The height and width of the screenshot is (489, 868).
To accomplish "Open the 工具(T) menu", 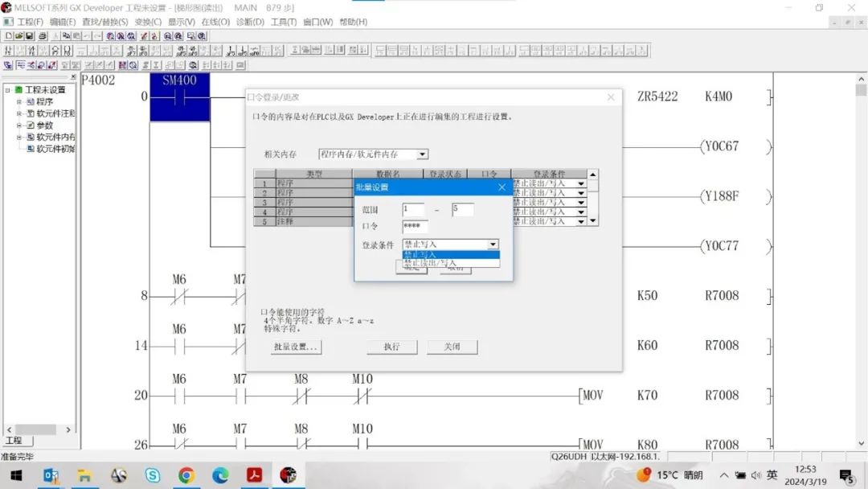I will coord(284,22).
